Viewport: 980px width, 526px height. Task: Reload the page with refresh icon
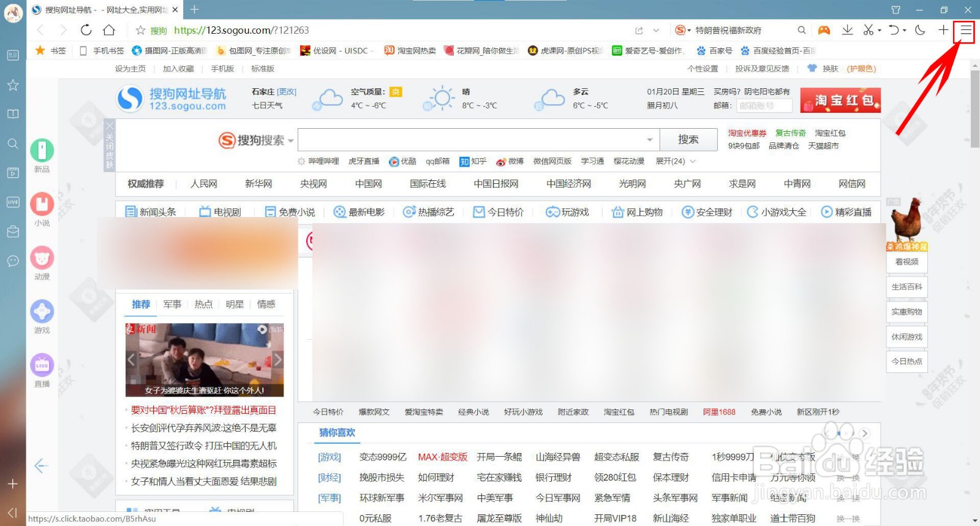pos(86,30)
